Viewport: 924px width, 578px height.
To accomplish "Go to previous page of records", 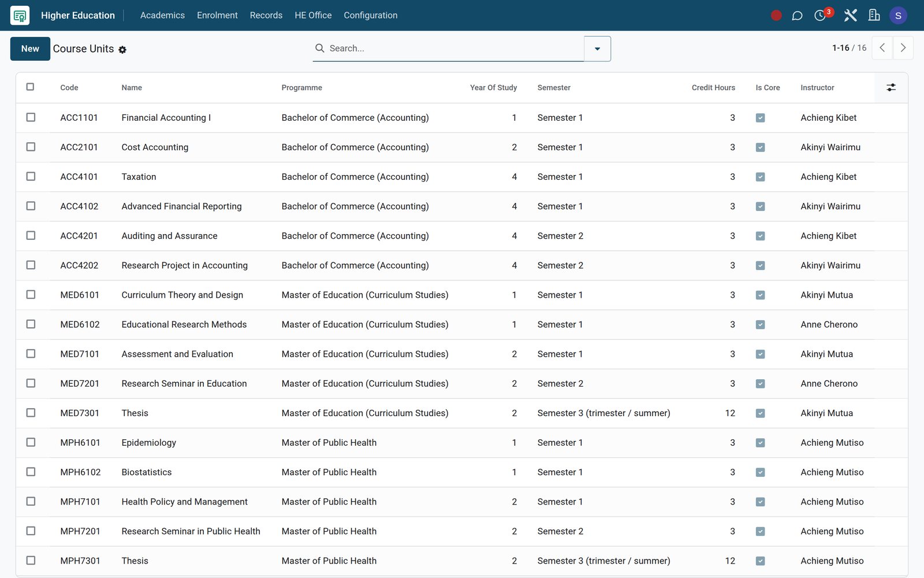I will tap(882, 48).
